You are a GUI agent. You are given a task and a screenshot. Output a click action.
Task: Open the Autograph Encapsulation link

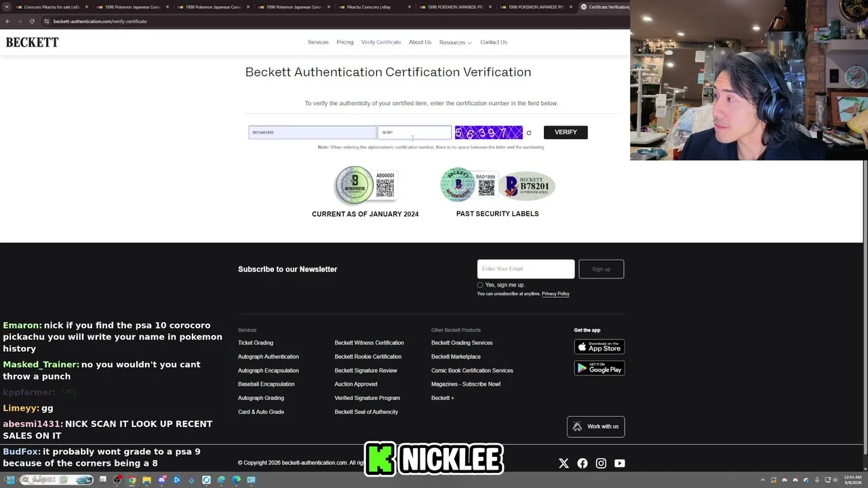[x=268, y=371]
